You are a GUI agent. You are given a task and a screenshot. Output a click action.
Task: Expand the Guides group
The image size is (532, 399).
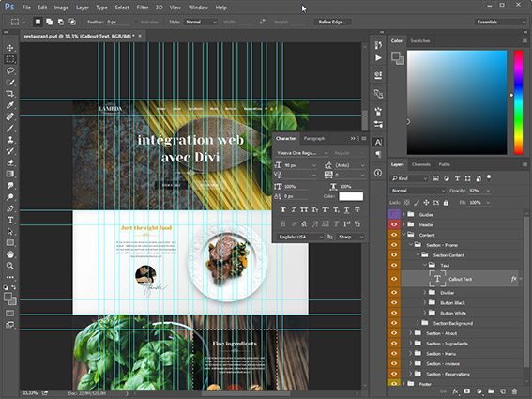pyautogui.click(x=403, y=214)
